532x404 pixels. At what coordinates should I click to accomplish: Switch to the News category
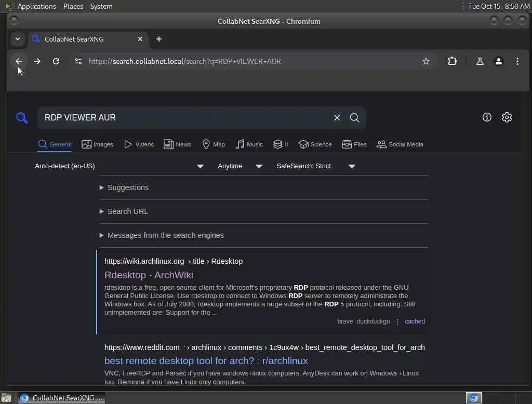(177, 144)
